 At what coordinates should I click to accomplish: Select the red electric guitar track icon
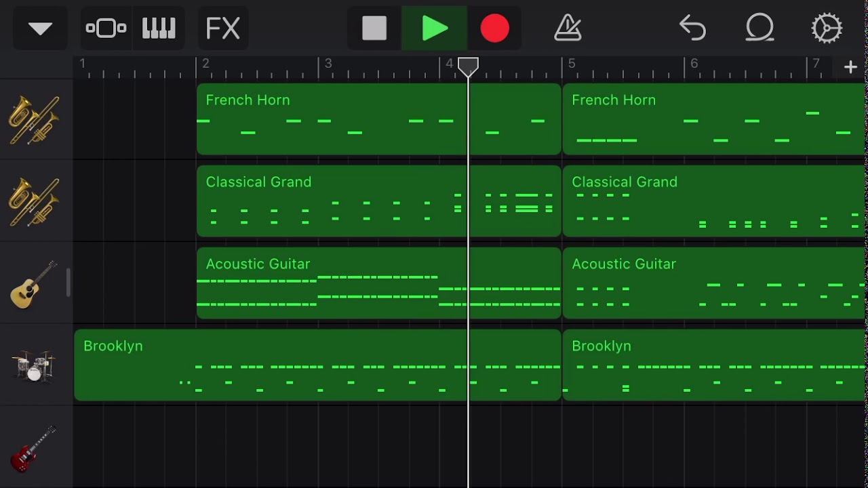pyautogui.click(x=34, y=448)
